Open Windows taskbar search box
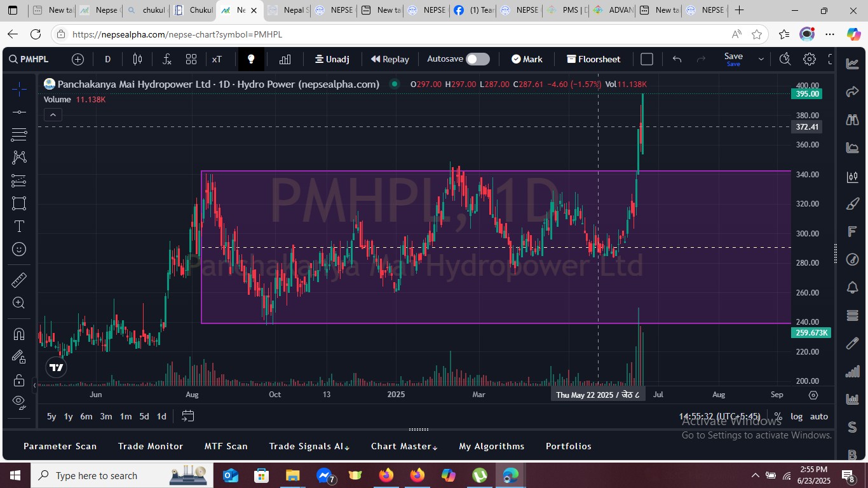The height and width of the screenshot is (488, 868). (121, 475)
